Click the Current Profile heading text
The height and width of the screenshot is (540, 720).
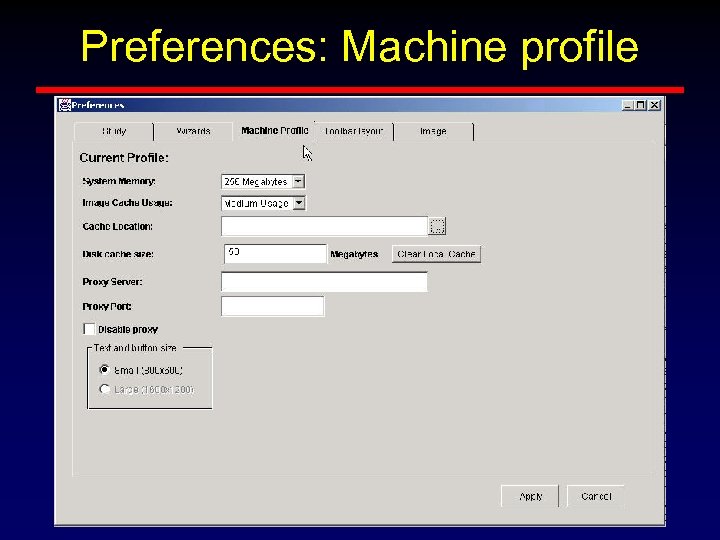[x=124, y=158]
